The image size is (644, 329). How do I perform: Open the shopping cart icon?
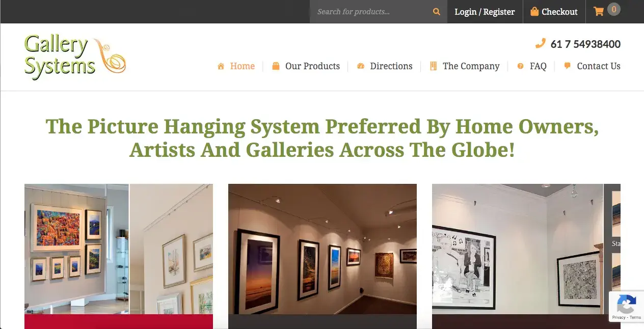(x=599, y=11)
